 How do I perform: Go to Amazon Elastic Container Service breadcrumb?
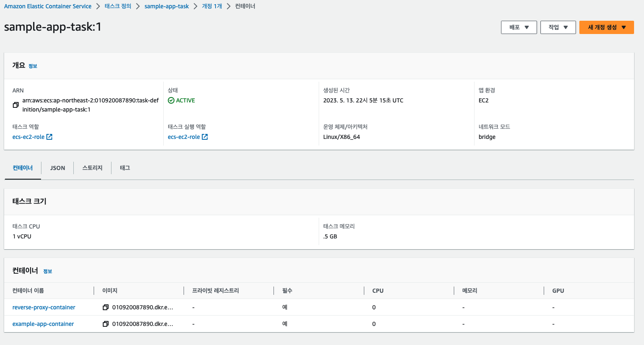(x=48, y=6)
